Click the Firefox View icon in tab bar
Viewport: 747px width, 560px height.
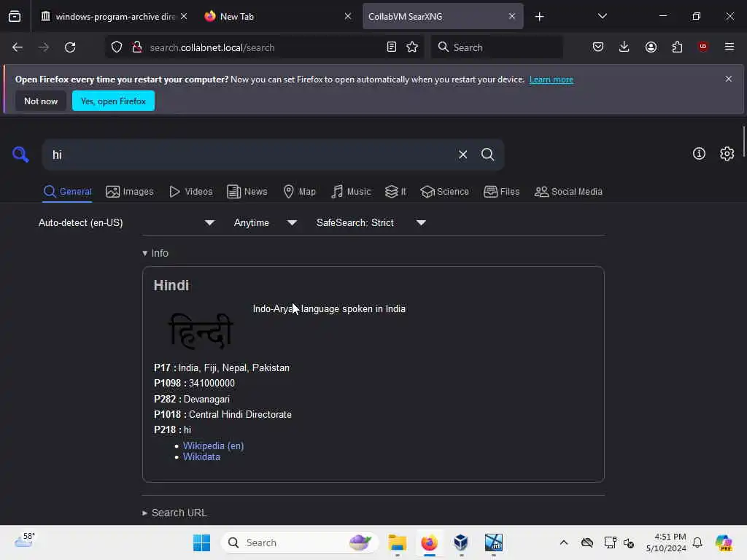click(x=15, y=17)
